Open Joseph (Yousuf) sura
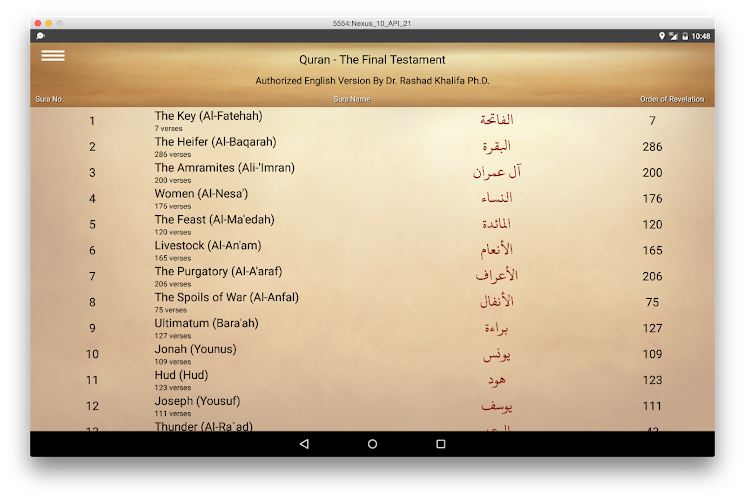Screen dimensions: 745x500 (197, 401)
